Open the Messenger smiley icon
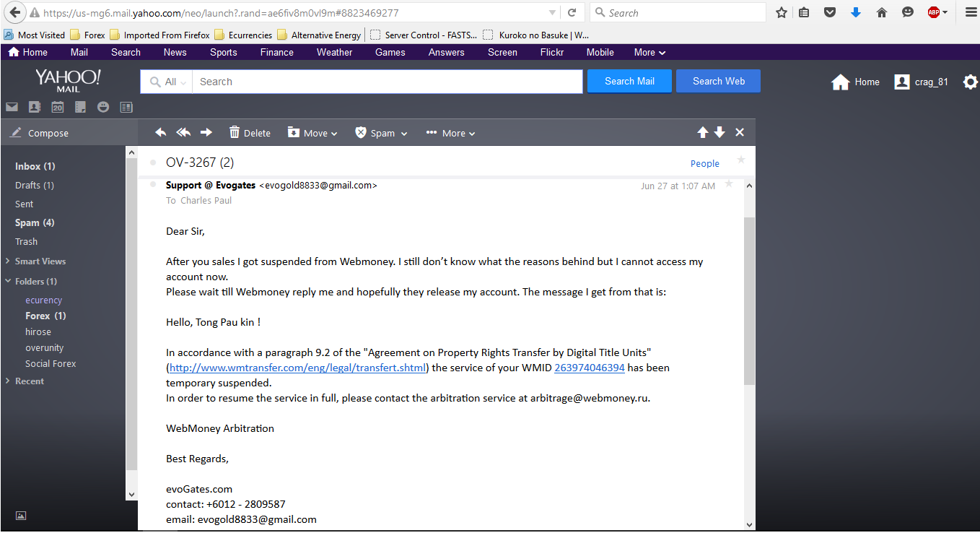This screenshot has height=533, width=980. 103,107
